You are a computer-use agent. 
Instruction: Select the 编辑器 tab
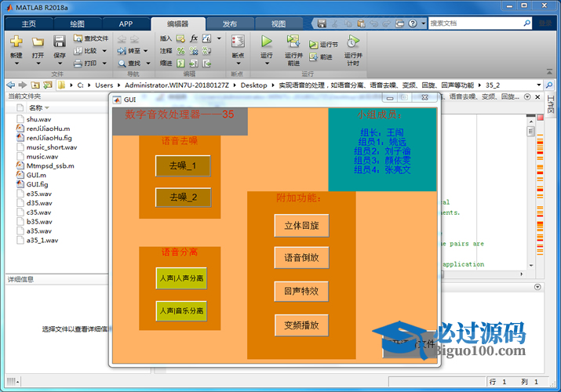(178, 24)
